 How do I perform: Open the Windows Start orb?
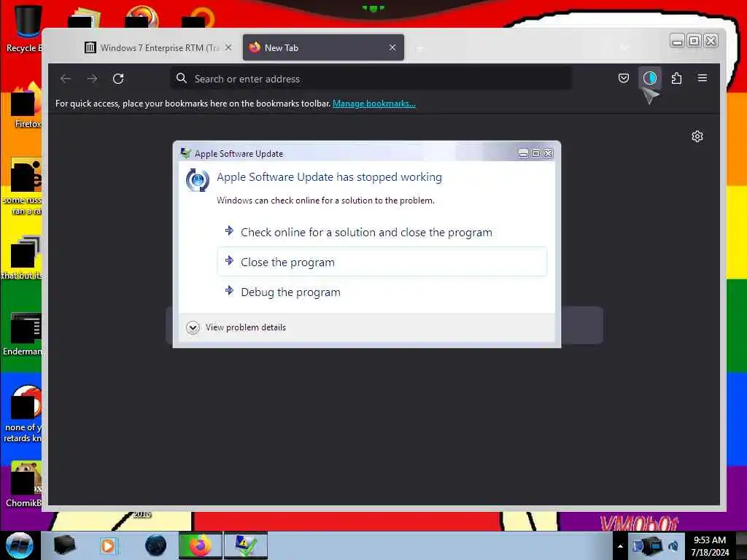pyautogui.click(x=19, y=545)
